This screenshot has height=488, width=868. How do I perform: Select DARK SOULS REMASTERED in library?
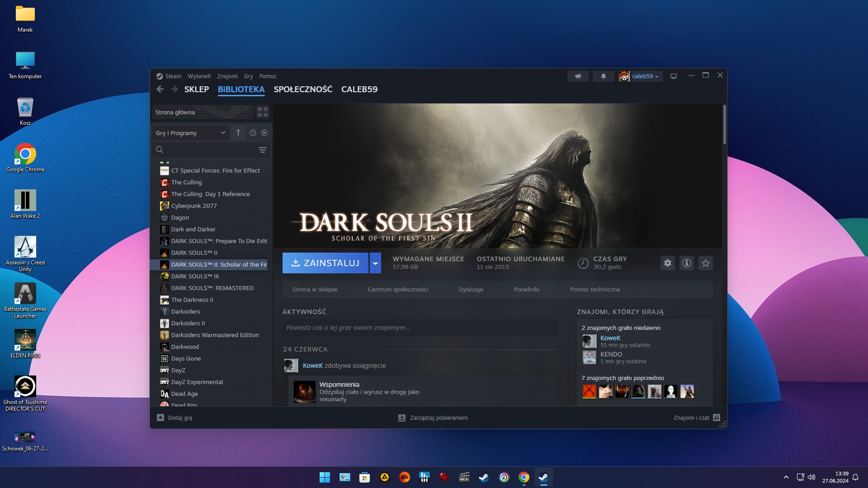point(211,288)
